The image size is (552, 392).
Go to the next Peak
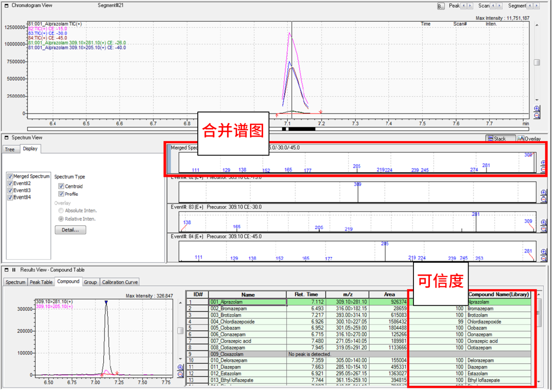[470, 6]
